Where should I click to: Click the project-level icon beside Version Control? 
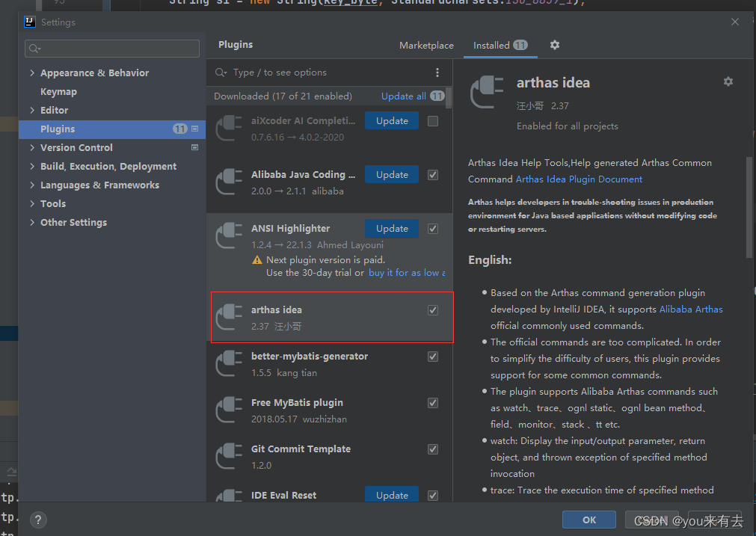194,147
